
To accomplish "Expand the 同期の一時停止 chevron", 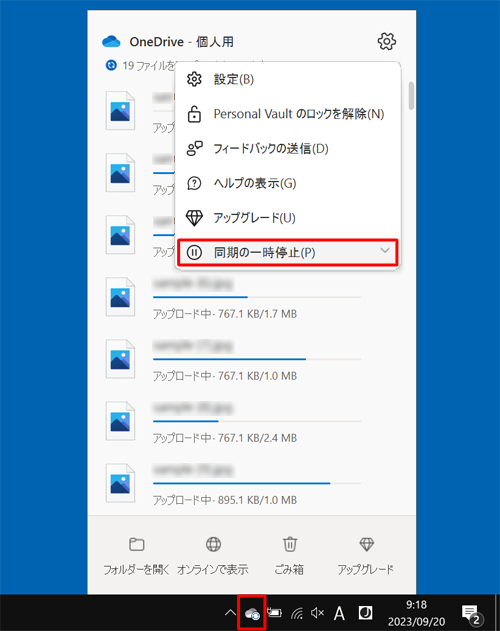I will pos(385,251).
